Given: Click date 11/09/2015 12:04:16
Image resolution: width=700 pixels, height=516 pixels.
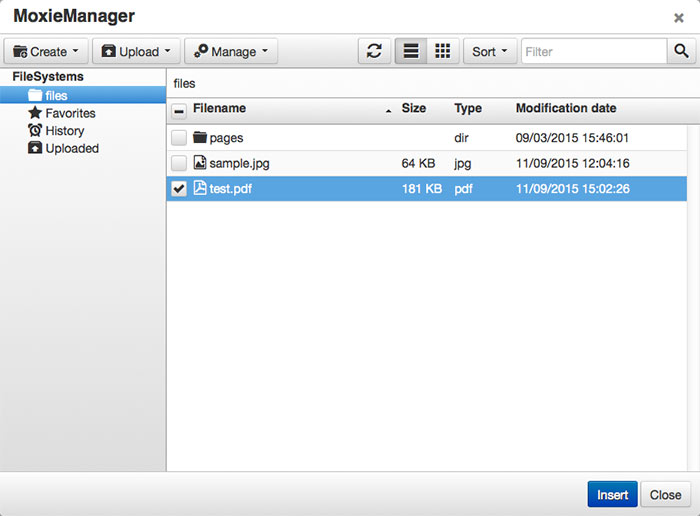Looking at the screenshot, I should 572,163.
